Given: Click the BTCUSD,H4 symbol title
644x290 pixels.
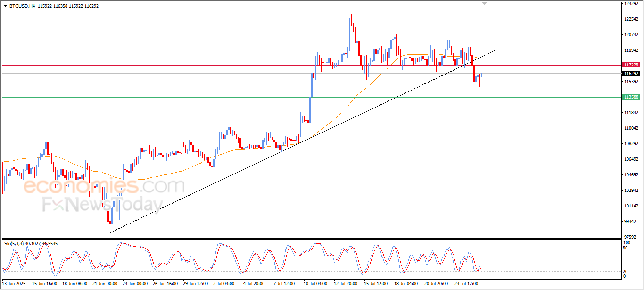Looking at the screenshot, I should (x=22, y=6).
